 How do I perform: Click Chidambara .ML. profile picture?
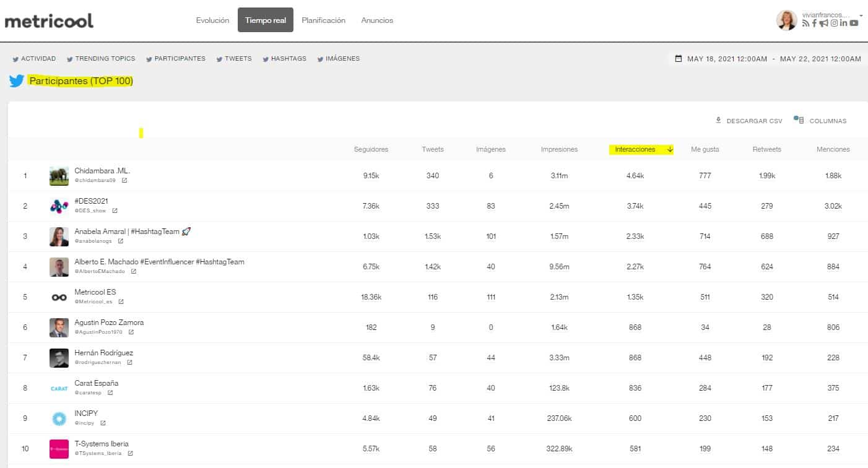59,176
